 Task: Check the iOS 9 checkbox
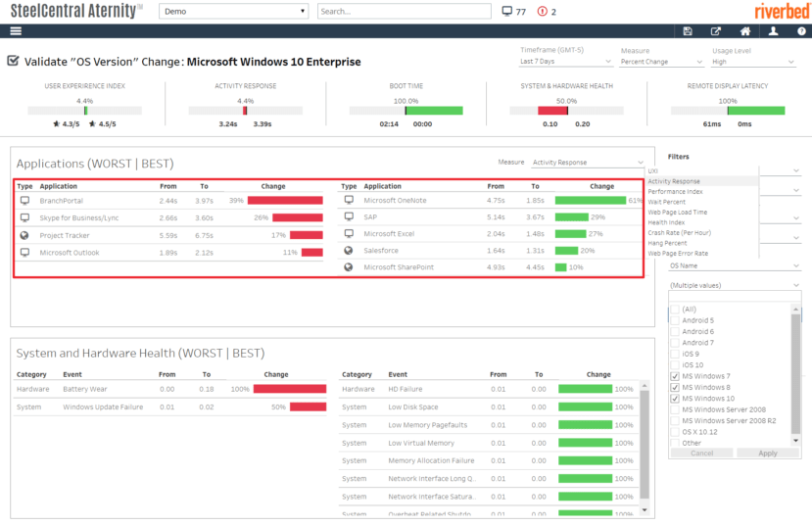click(675, 354)
